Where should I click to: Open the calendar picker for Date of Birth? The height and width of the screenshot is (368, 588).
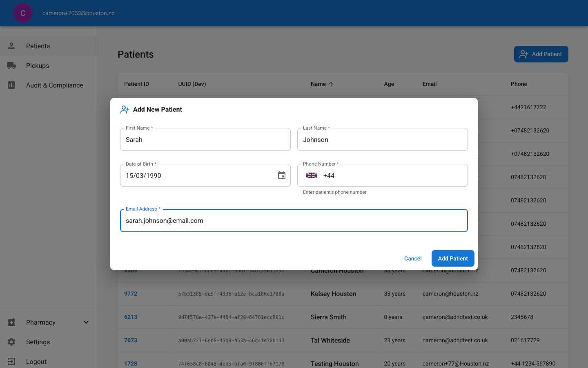click(282, 175)
